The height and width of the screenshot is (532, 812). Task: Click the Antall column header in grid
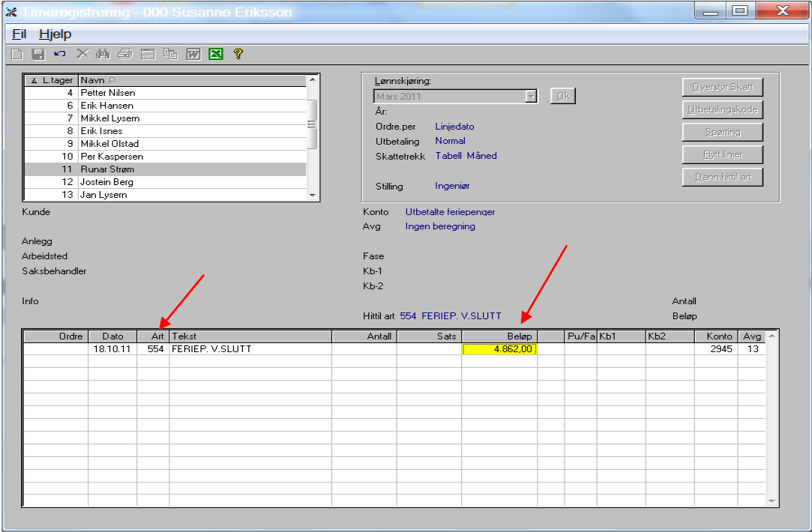(x=364, y=336)
